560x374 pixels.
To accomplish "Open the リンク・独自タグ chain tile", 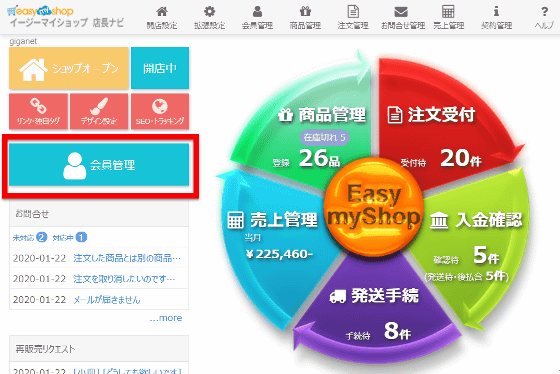I will [39, 111].
